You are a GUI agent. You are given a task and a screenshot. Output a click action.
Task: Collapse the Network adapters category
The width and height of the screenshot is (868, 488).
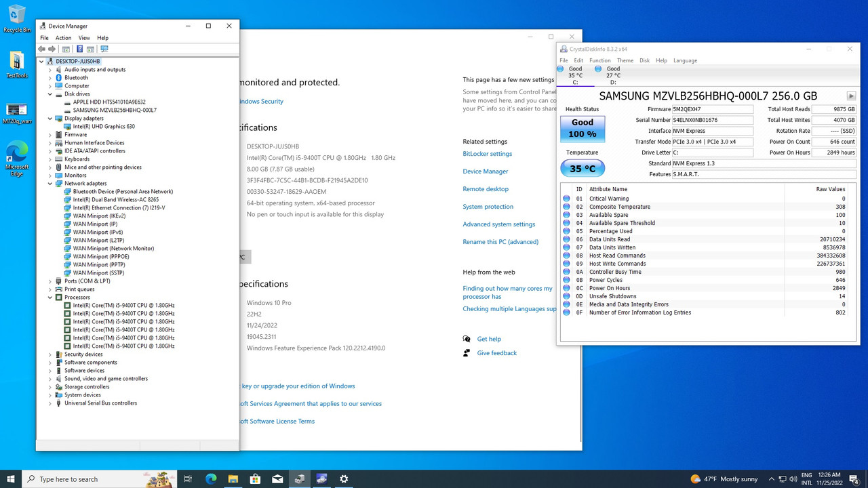(50, 184)
